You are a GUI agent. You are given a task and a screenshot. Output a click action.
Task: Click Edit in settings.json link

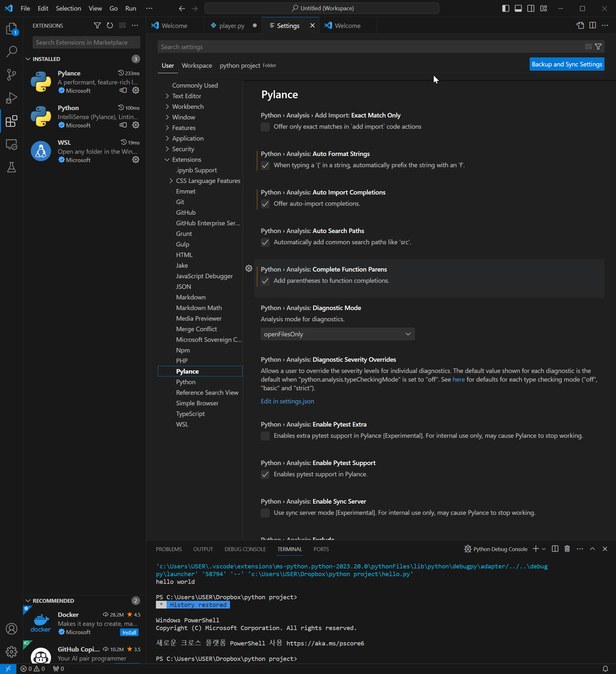pos(287,401)
